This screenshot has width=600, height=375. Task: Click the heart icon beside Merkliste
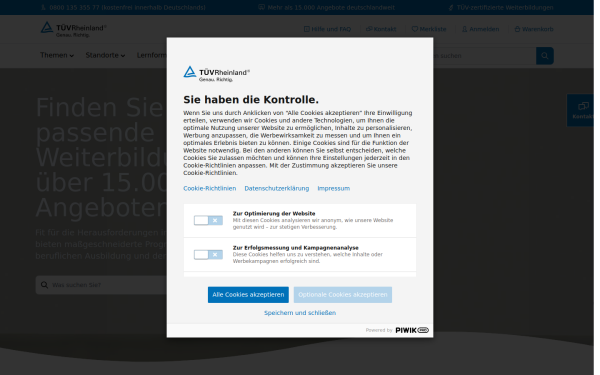414,29
